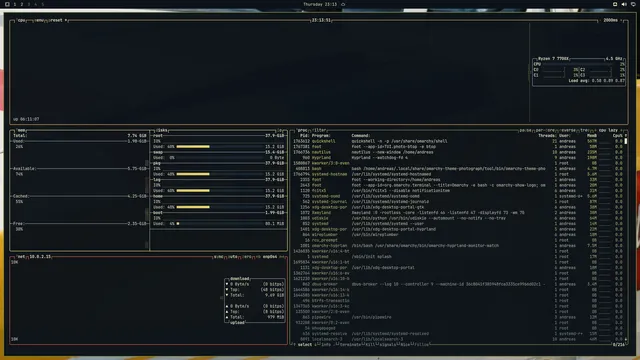The width and height of the screenshot is (640, 360).
Task: Click the User column header
Action: [565, 136]
